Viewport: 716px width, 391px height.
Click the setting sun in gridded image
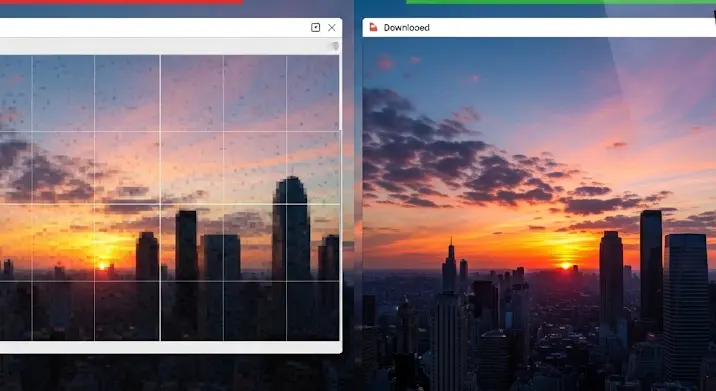coord(102,265)
